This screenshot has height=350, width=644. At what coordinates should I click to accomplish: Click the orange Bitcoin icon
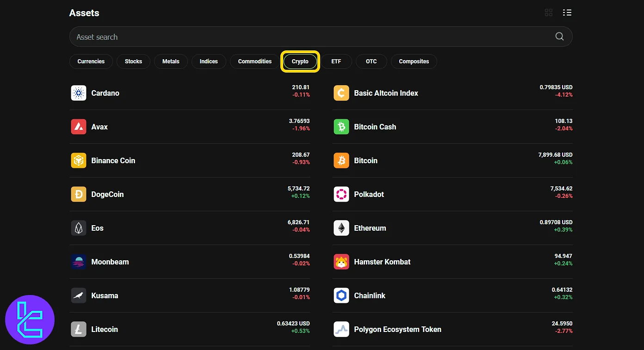341,160
